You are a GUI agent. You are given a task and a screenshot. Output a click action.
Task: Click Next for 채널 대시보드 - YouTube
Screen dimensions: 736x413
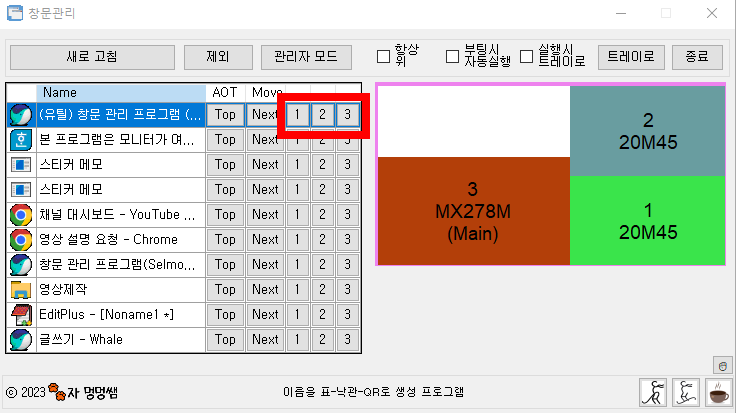click(x=265, y=214)
